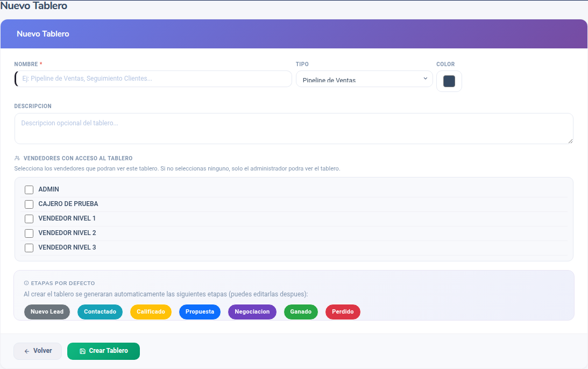Submit with the Crear Tablero button
Viewport: 588px width, 369px height.
[x=103, y=351]
